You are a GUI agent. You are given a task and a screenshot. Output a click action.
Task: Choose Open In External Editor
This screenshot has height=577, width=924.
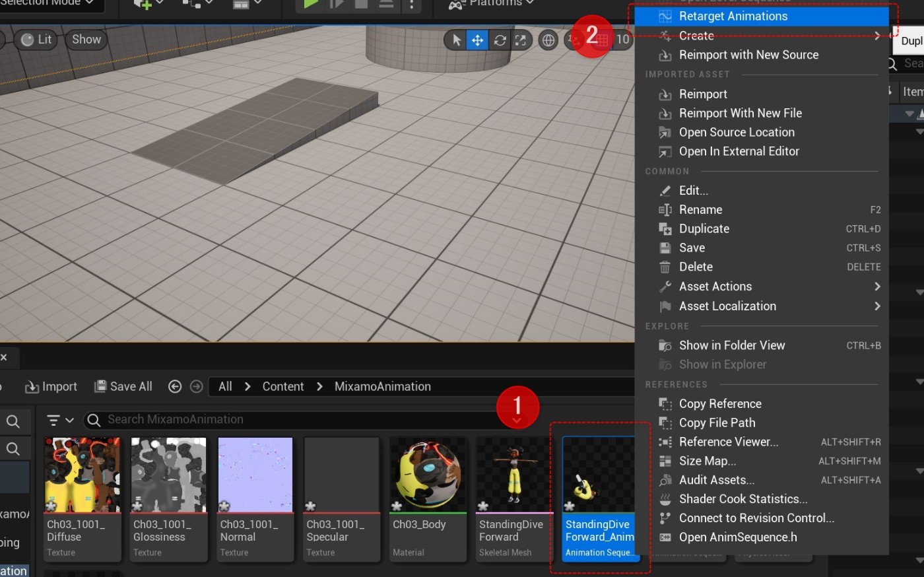(x=762, y=151)
